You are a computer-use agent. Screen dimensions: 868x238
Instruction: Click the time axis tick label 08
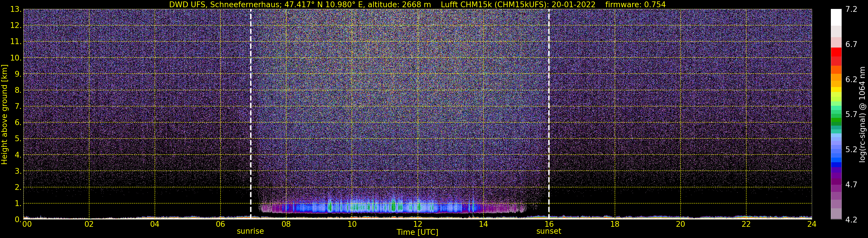(x=286, y=224)
